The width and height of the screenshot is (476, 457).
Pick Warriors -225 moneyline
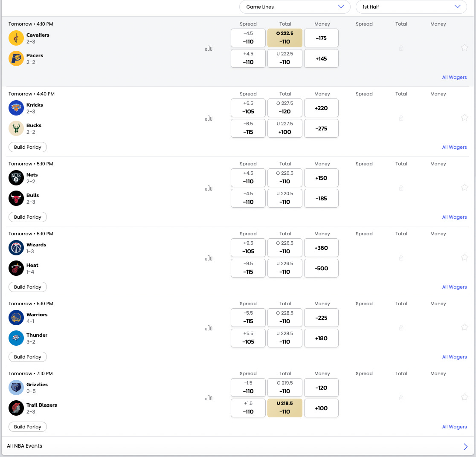point(321,318)
